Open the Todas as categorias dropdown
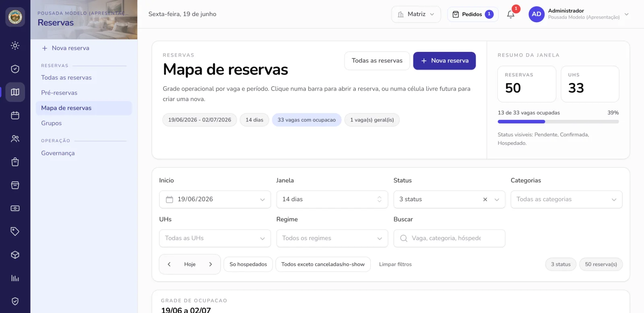This screenshot has height=313, width=644. pos(566,200)
